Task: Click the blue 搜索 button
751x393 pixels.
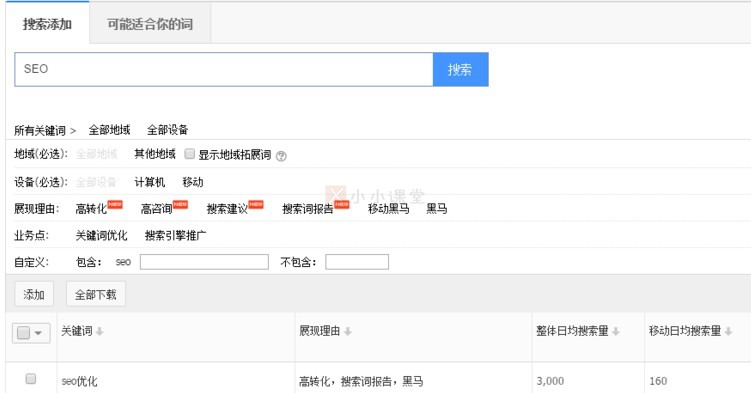Action: (x=460, y=69)
